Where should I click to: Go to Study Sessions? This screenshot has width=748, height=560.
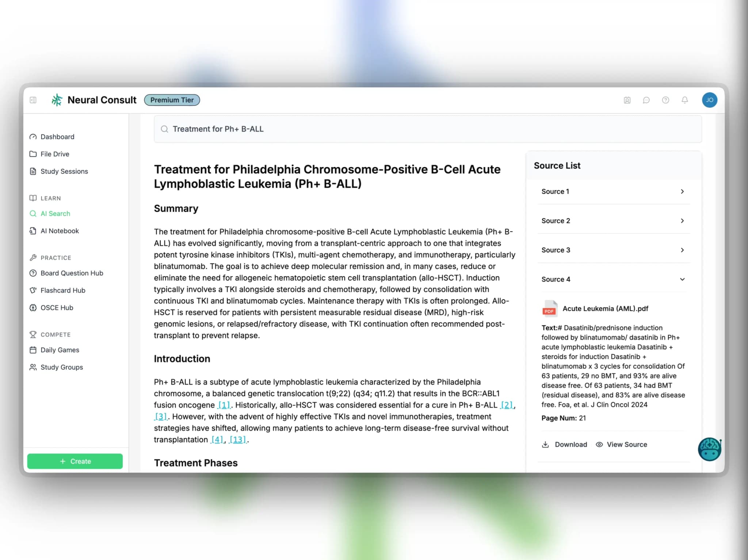64,171
